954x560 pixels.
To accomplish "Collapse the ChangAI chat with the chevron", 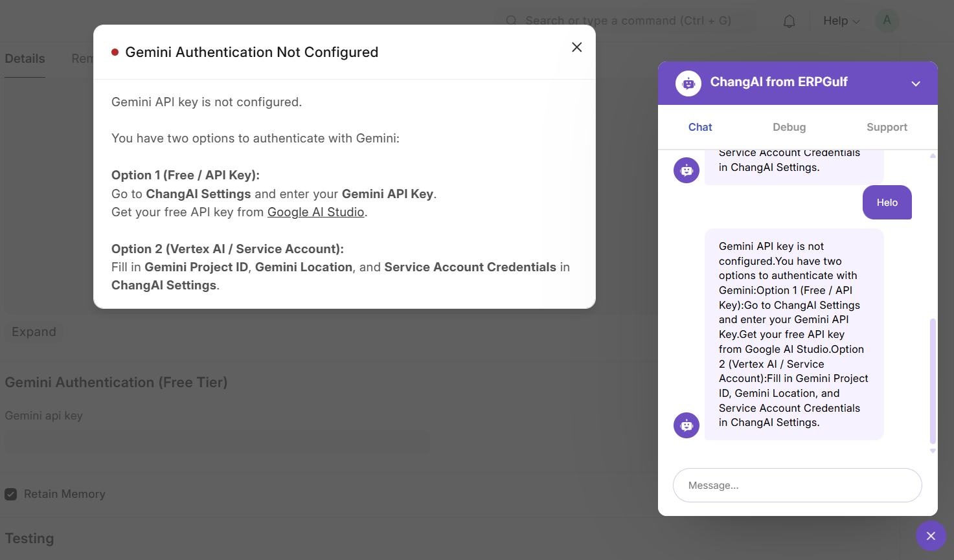I will pyautogui.click(x=915, y=84).
